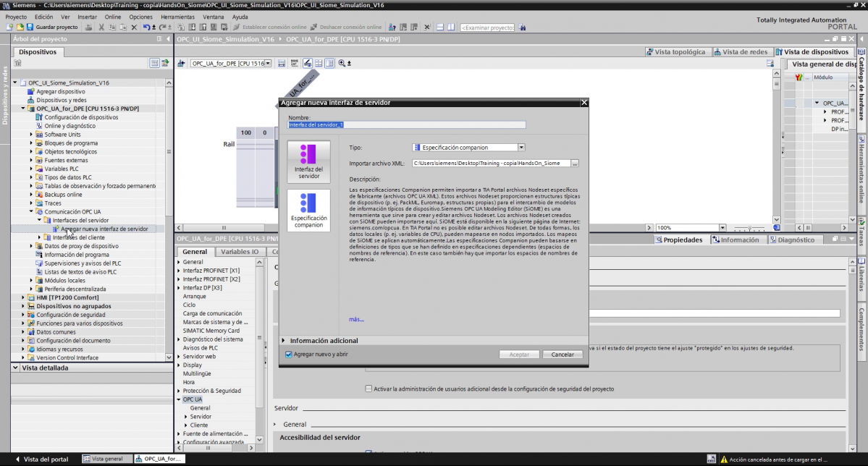Click the cut scissors toolbar icon

click(x=101, y=27)
